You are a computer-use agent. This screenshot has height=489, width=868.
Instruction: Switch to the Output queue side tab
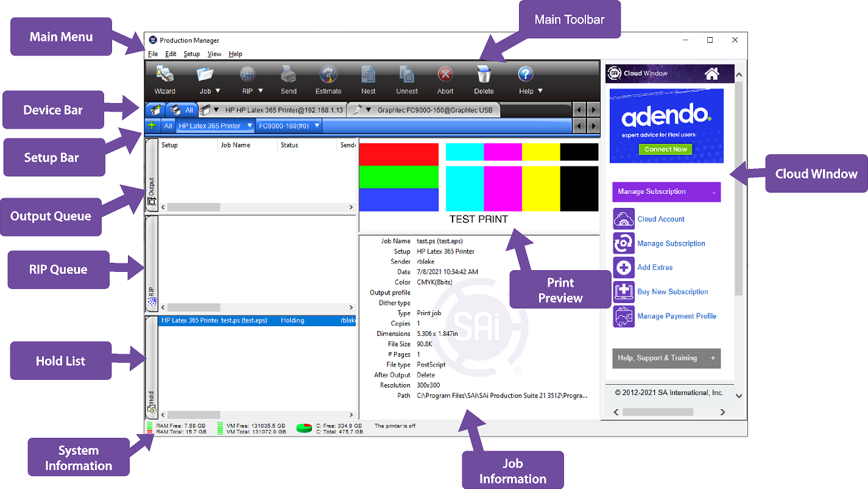click(x=151, y=176)
